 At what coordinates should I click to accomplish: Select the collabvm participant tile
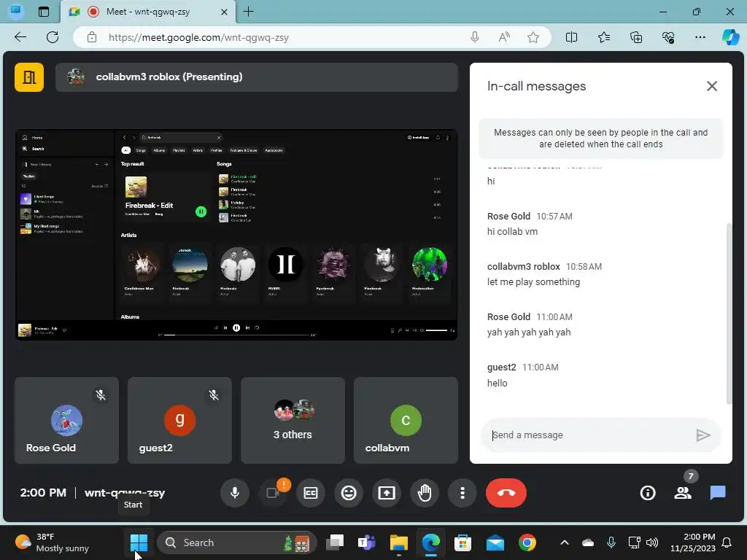[406, 420]
